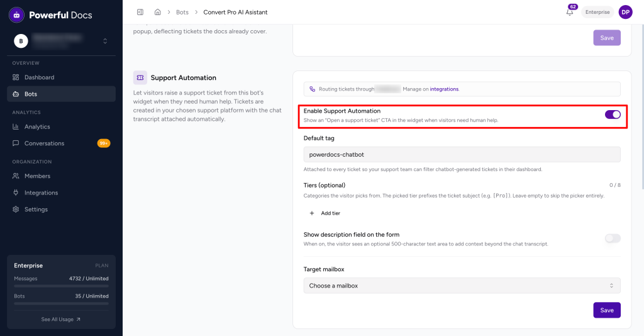Click the Powerful Docs robot logo
Viewport: 644px width, 336px height.
(16, 15)
